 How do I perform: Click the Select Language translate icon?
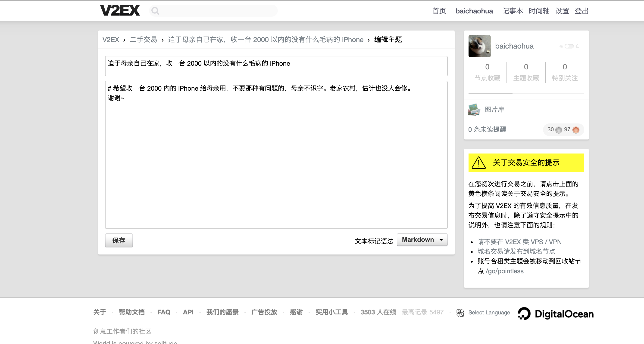coord(460,313)
